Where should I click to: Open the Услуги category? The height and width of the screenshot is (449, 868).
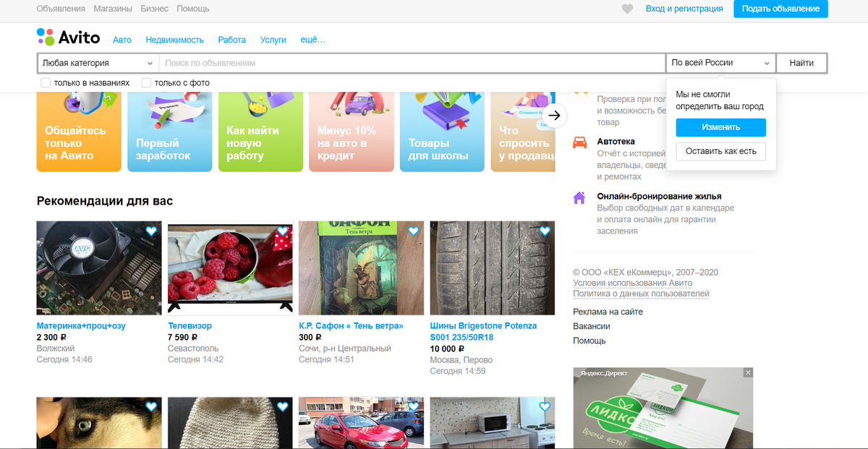[273, 40]
